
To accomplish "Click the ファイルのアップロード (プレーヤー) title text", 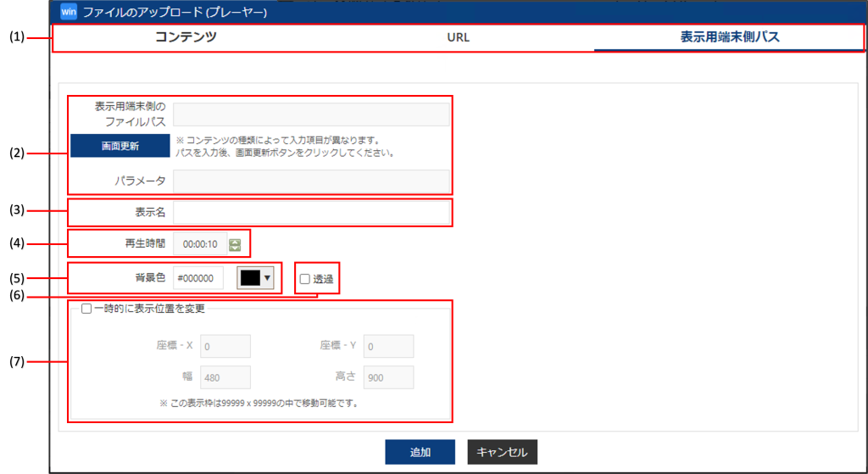I will (x=175, y=13).
